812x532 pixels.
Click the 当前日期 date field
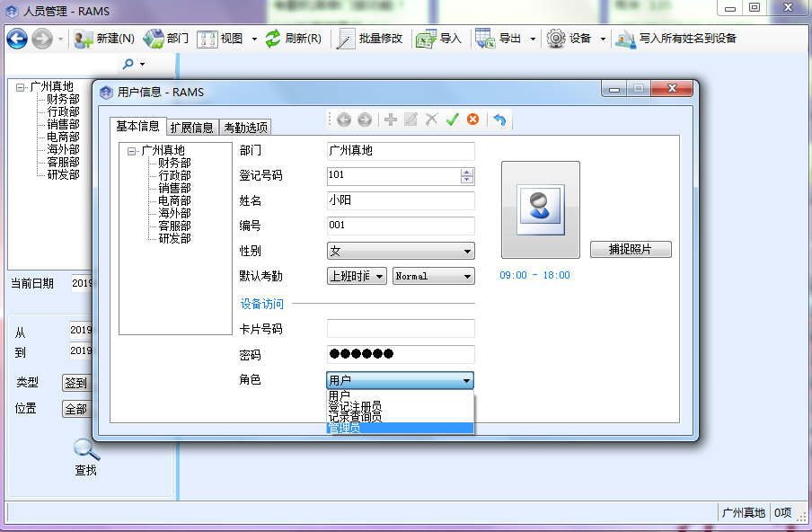pyautogui.click(x=82, y=283)
